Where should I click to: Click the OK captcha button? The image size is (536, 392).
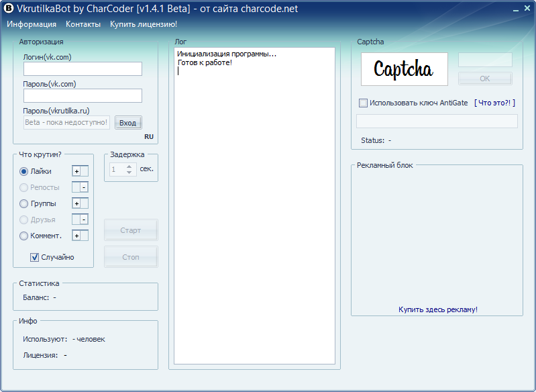(x=485, y=79)
